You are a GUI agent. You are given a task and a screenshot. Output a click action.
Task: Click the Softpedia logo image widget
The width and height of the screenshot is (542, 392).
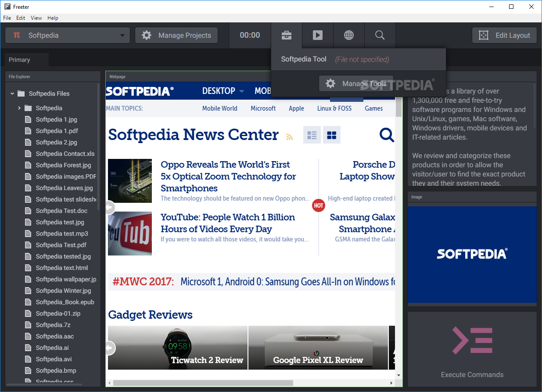pos(472,254)
